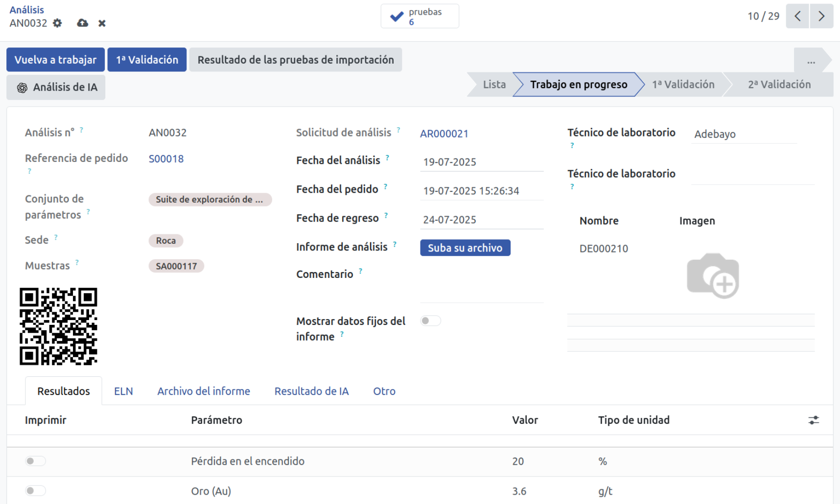
Task: Click help mark next to Fecha de regreso
Action: (386, 215)
